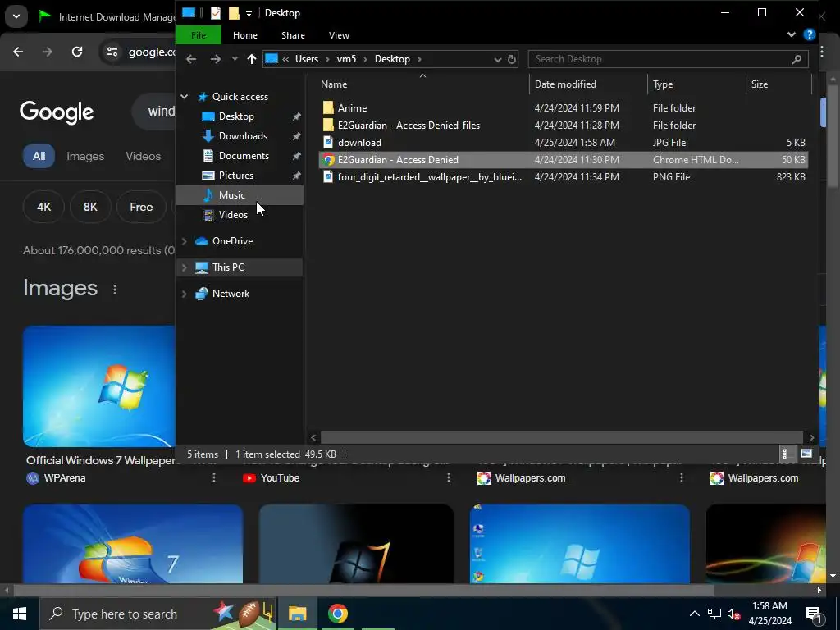Screen dimensions: 840x630
Task: Select the All tab in Google search
Action: [x=39, y=156]
